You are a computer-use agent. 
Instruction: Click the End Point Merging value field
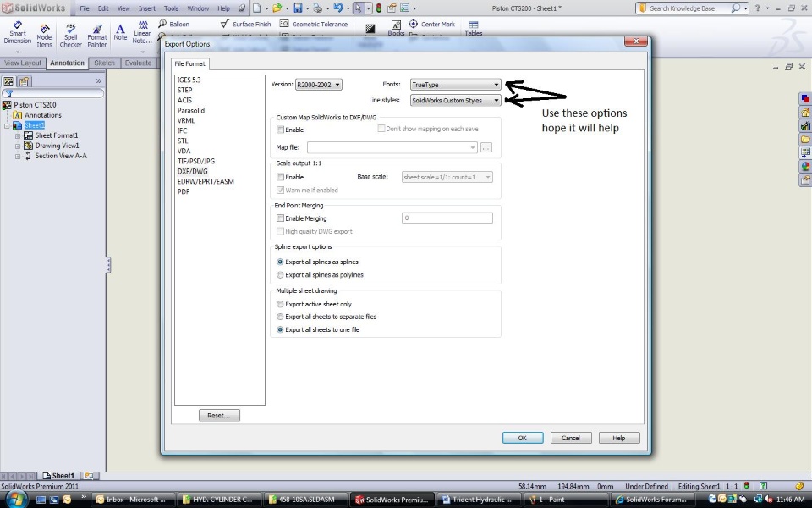[x=447, y=218]
